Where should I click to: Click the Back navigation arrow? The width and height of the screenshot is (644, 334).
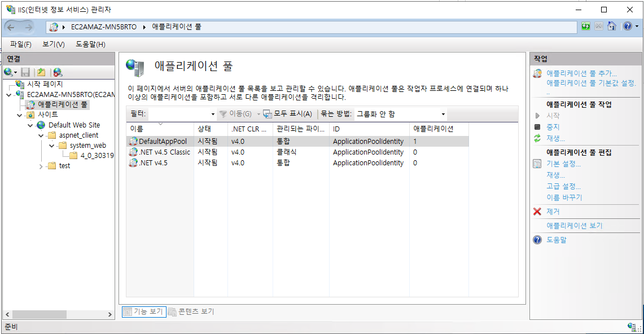pos(11,27)
